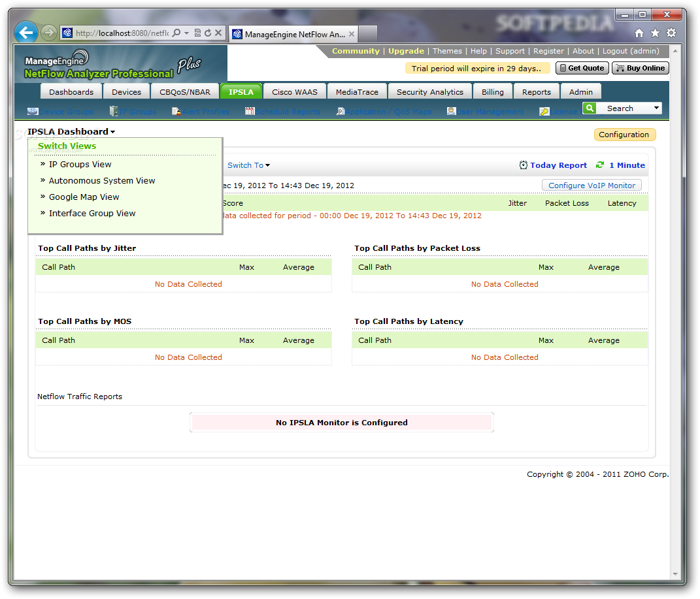The image size is (700, 599).
Task: Click the 1 Minute refresh link
Action: [627, 165]
